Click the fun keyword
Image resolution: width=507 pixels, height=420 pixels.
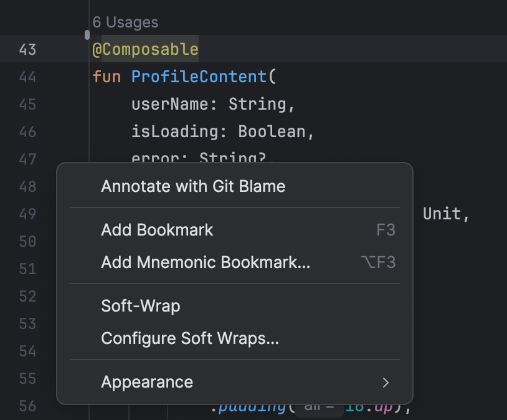pyautogui.click(x=107, y=77)
